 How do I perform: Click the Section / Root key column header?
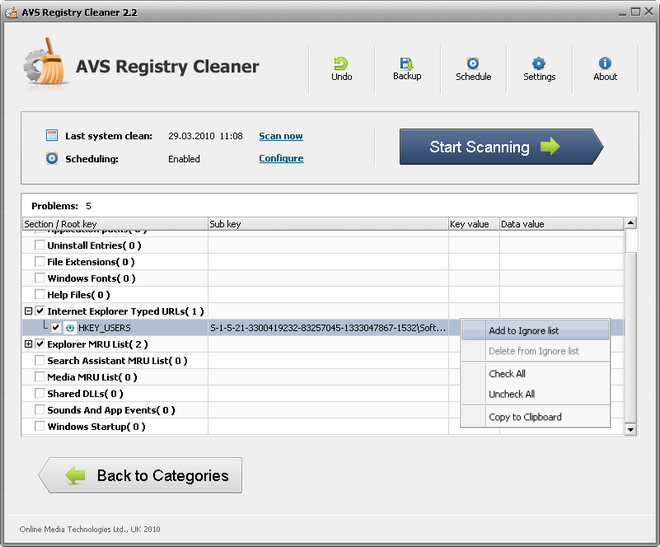[115, 224]
